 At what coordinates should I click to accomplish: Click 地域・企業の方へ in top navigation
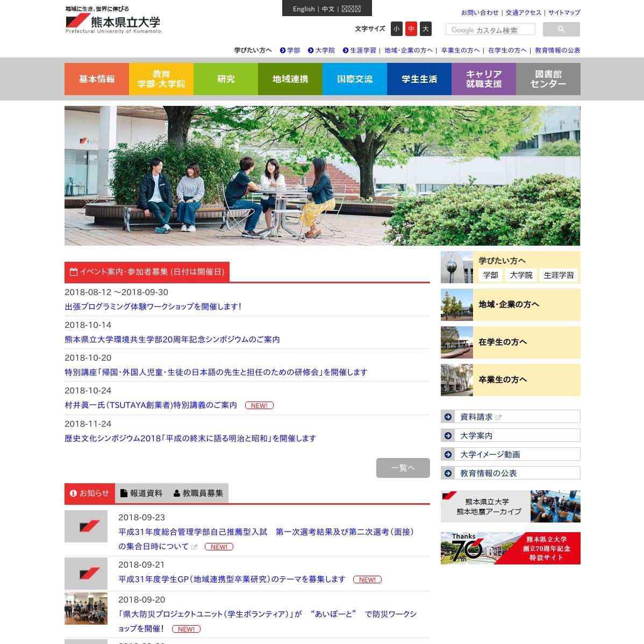coord(408,51)
